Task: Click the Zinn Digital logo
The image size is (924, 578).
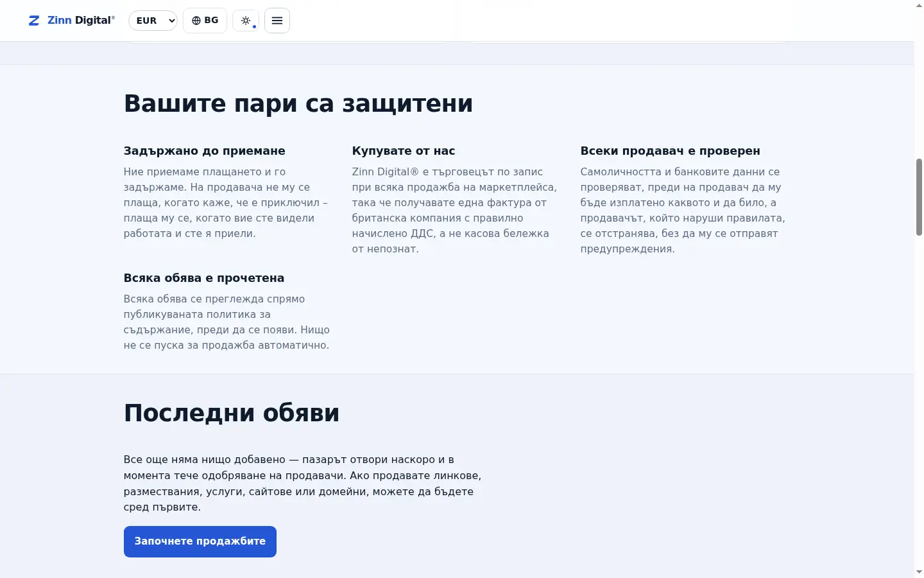Action: [71, 21]
